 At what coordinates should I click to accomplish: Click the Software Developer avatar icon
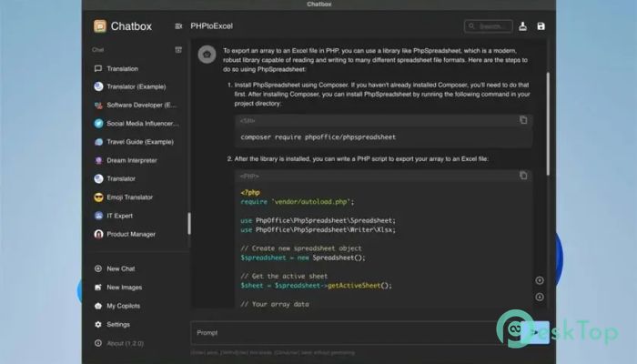(98, 106)
